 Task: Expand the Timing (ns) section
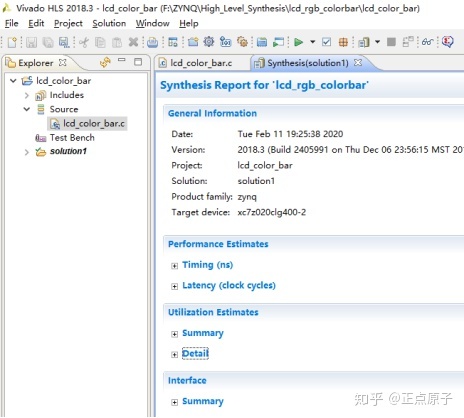tap(174, 266)
